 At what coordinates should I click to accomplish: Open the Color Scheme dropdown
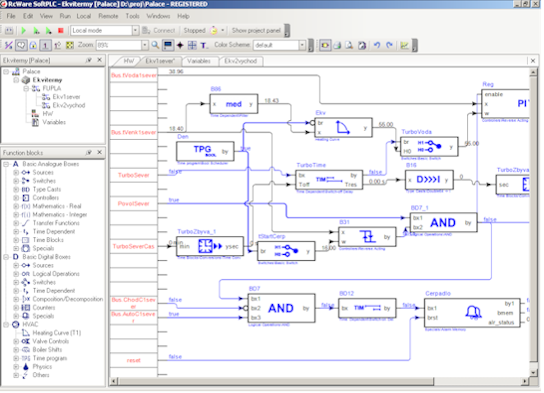[302, 45]
